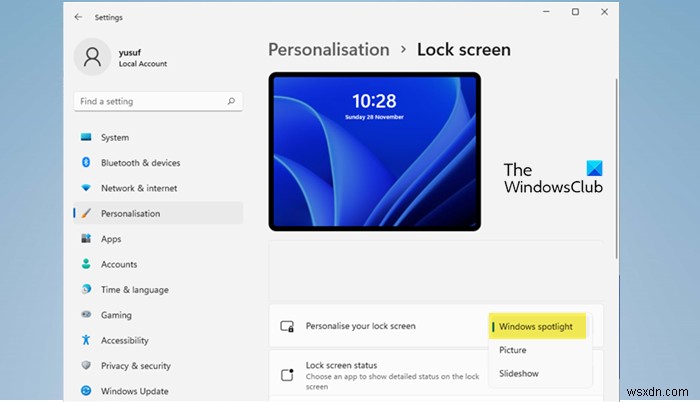Click the Accounts person icon

86,264
